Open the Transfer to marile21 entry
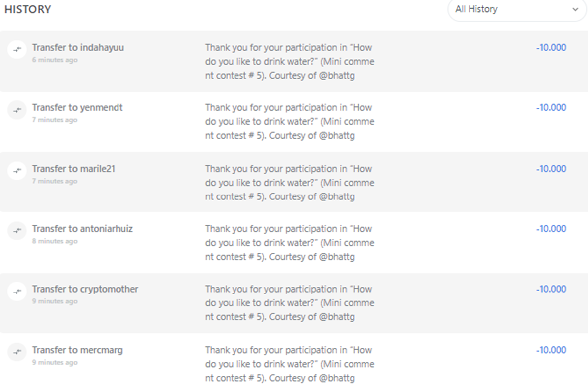Viewport: 588px width, 391px height. click(74, 169)
